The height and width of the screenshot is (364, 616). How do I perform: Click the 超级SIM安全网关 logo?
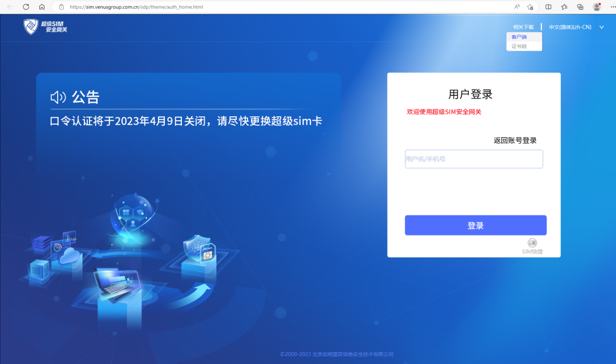point(44,26)
